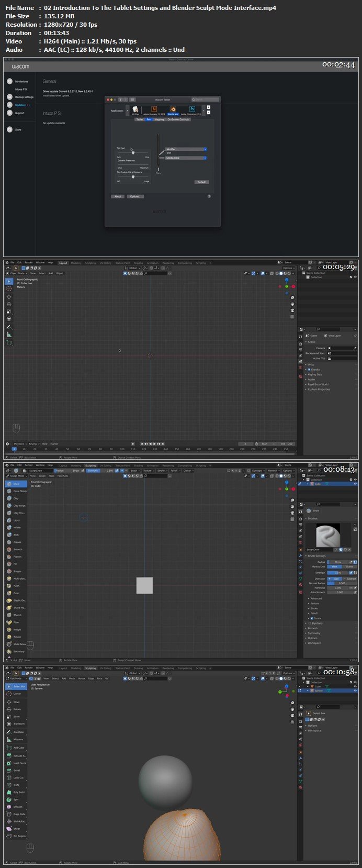
Task: Set brush Direction to Subtract
Action: pyautogui.click(x=350, y=578)
